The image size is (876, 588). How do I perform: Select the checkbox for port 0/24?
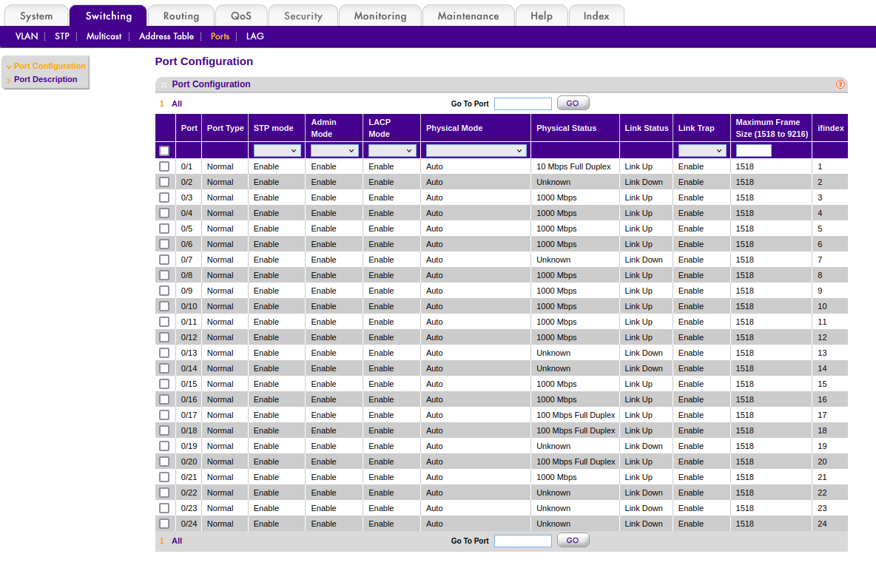pos(164,524)
